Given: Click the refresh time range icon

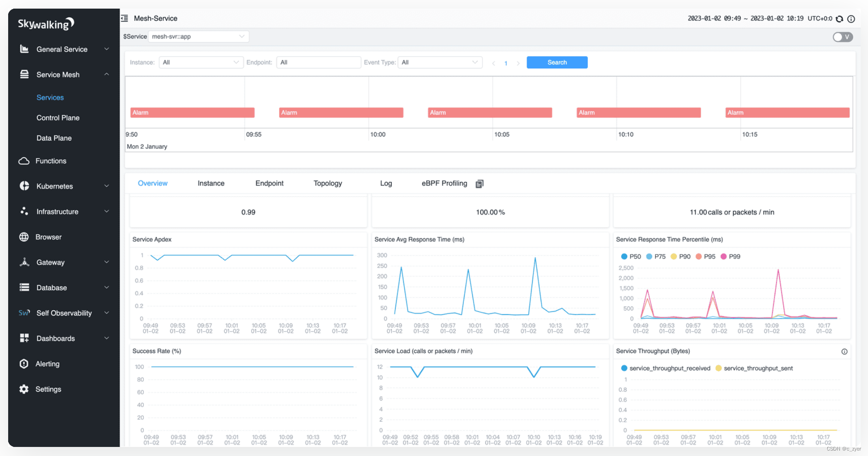Looking at the screenshot, I should [x=839, y=19].
